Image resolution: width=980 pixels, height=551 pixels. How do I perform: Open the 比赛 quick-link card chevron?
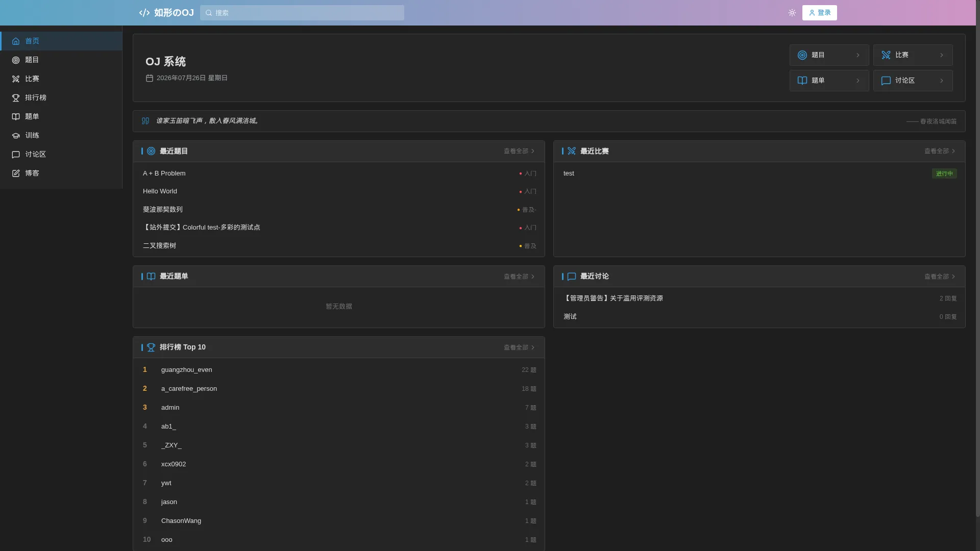point(942,55)
